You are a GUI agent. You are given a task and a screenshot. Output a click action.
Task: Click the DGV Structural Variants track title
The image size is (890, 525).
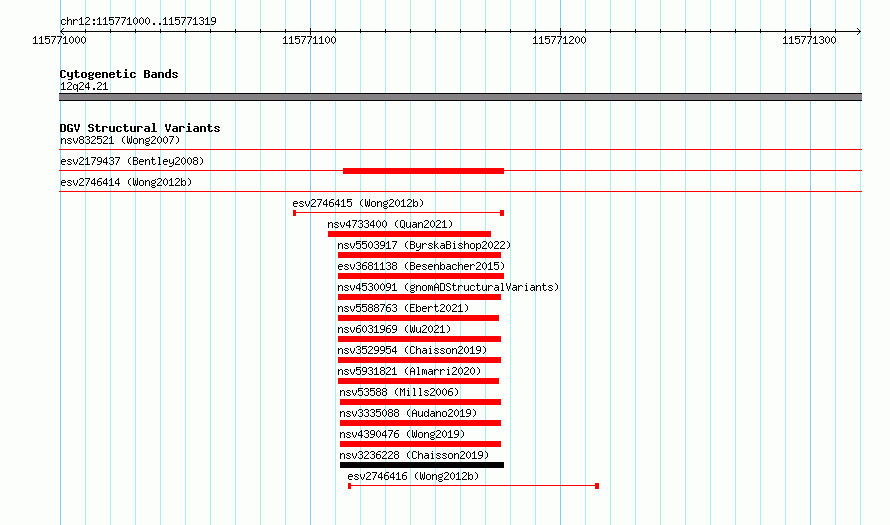coord(140,128)
